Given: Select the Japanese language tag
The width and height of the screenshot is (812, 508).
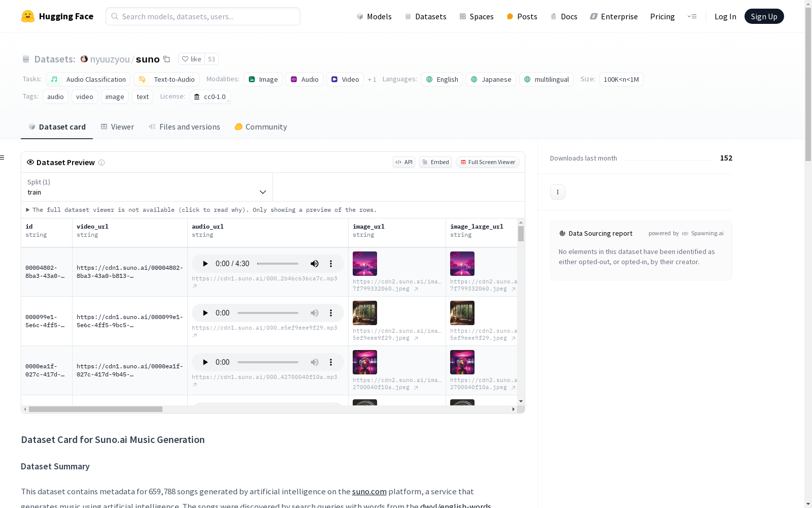Looking at the screenshot, I should pos(491,79).
